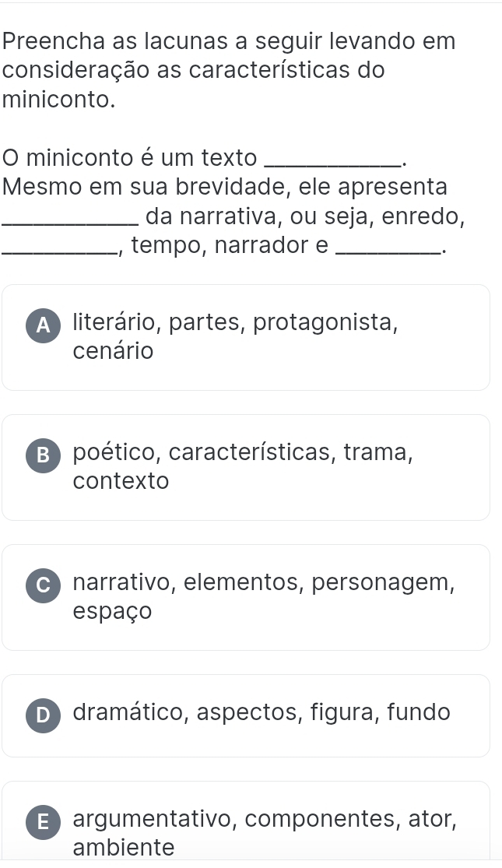The width and height of the screenshot is (502, 868).
Task: Mark answer text 'dramático, aspectos, figura, fundo'
Action: [x=262, y=712]
